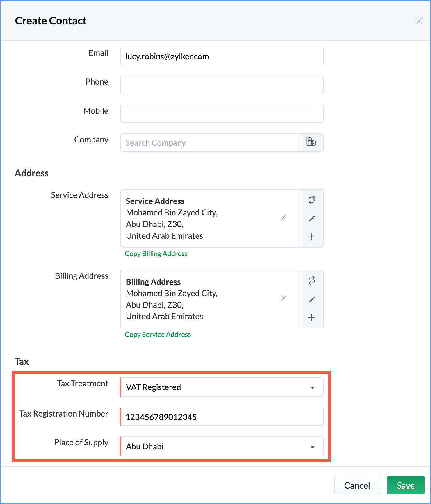Click the company lookup building icon
The height and width of the screenshot is (504, 431).
coord(311,142)
